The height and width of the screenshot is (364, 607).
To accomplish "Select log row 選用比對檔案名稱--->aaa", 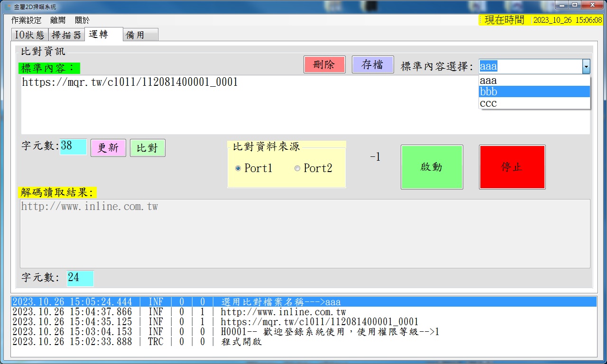I will tap(303, 302).
